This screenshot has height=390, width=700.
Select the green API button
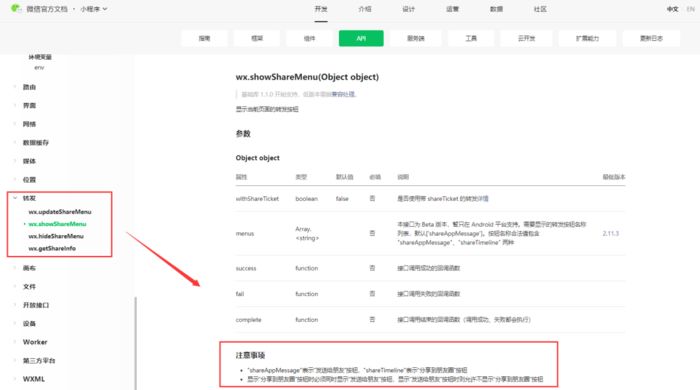(x=361, y=38)
